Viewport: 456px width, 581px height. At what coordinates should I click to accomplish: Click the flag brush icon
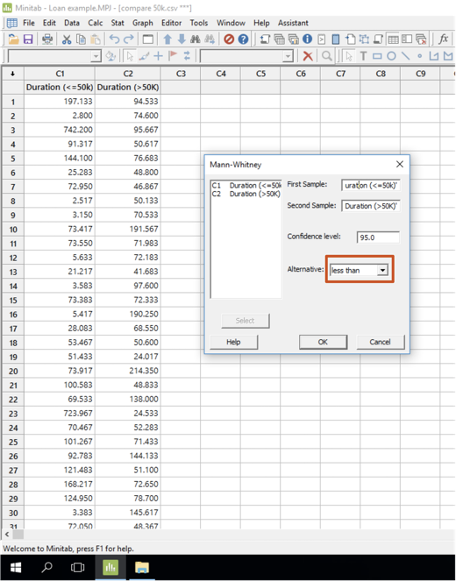click(x=172, y=56)
